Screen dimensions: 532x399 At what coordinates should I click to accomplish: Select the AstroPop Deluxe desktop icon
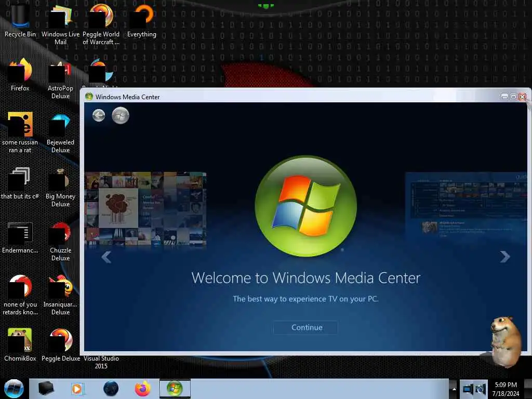pos(60,79)
